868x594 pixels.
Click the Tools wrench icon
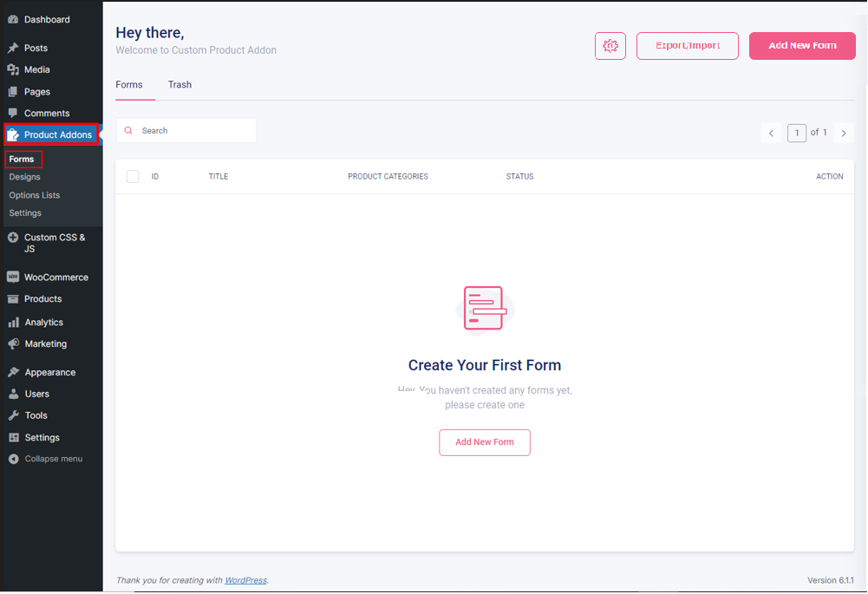tap(13, 415)
